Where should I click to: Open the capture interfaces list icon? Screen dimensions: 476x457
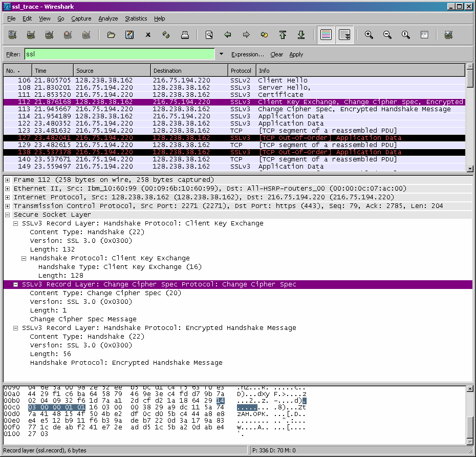pyautogui.click(x=12, y=35)
